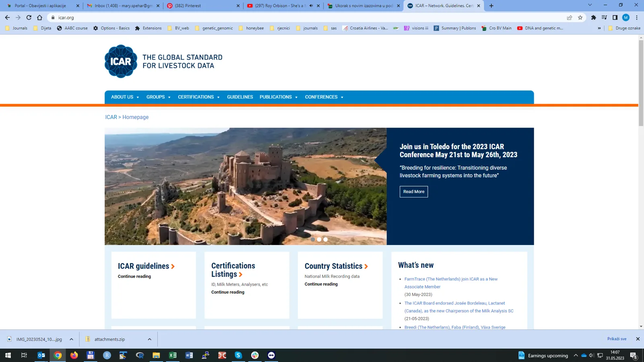
Task: Expand the Groups menu
Action: 159,97
